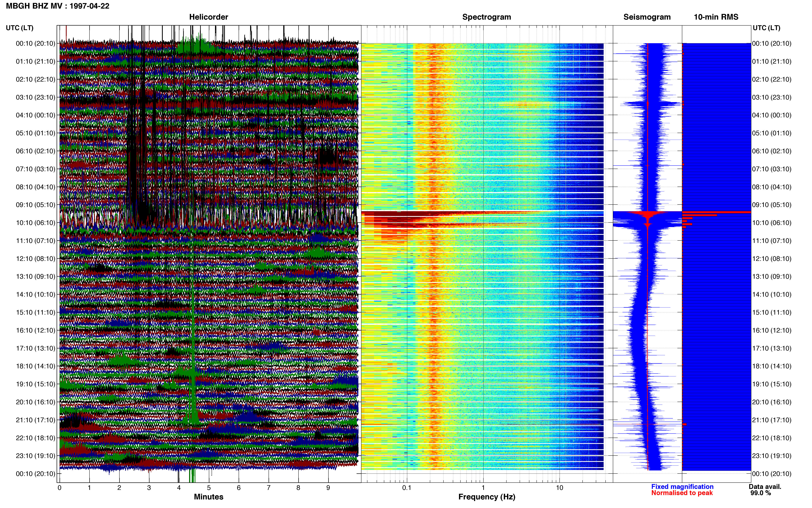Click right time label '23:10 (19:10)'
The height and width of the screenshot is (508, 812).
coord(772,456)
